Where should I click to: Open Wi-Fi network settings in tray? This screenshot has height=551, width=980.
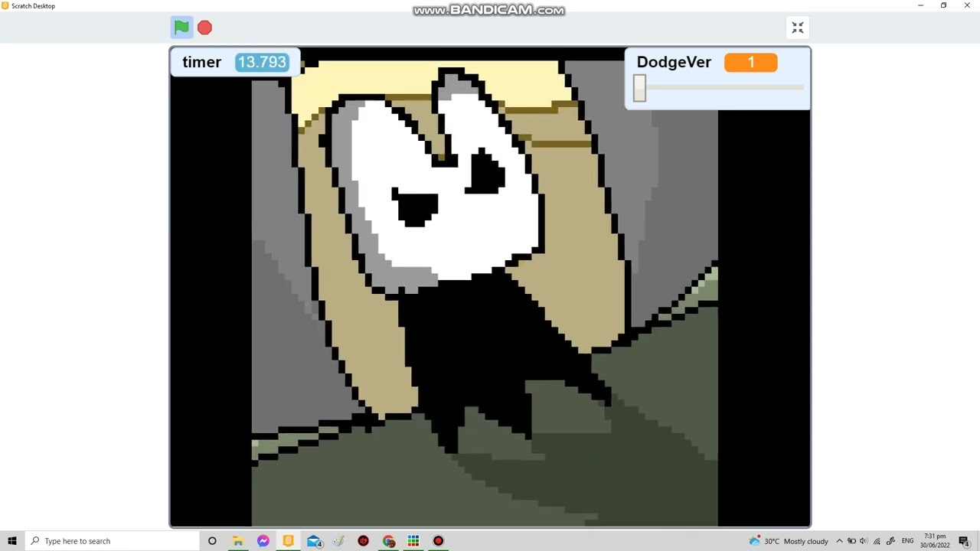click(x=877, y=541)
